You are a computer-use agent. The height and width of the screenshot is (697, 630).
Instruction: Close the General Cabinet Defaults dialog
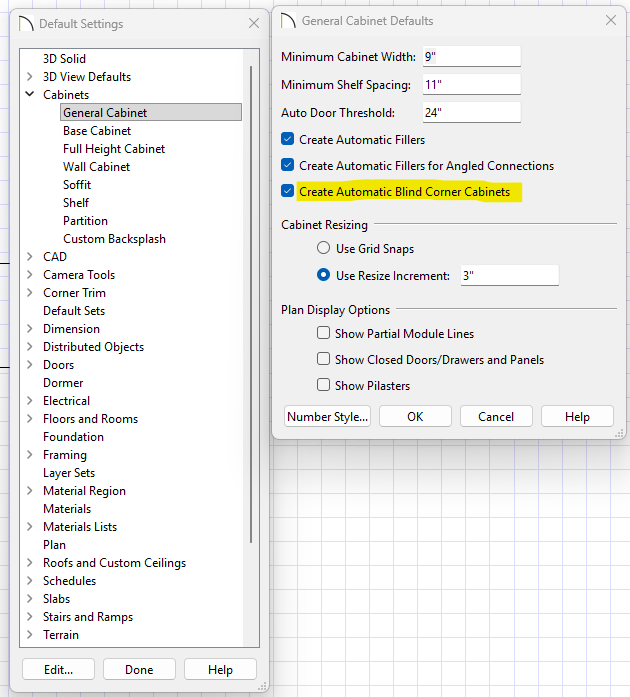click(x=610, y=21)
